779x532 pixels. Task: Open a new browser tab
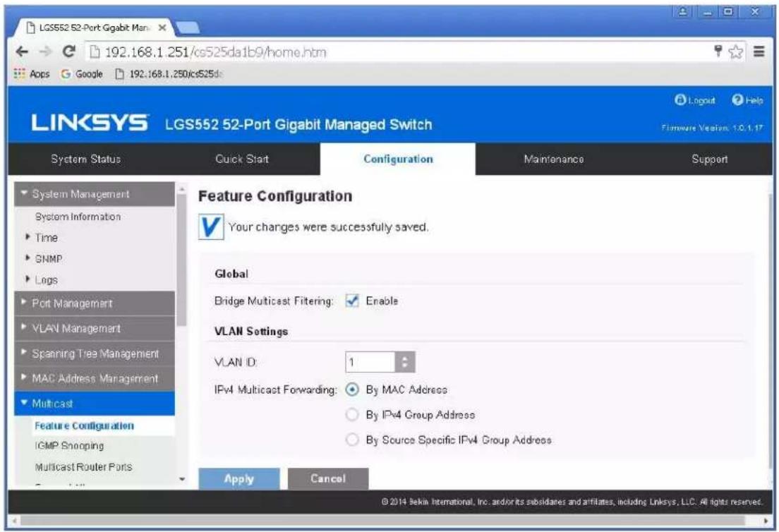(x=188, y=28)
